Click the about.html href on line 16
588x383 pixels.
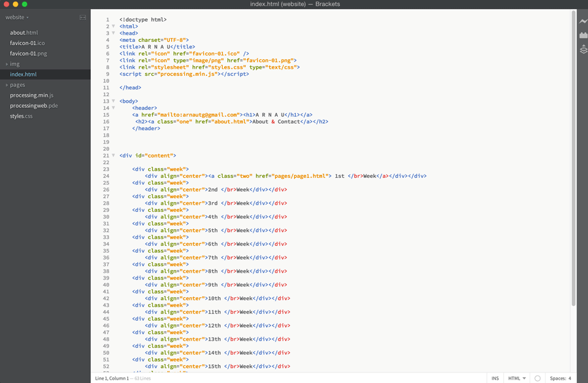pyautogui.click(x=230, y=122)
